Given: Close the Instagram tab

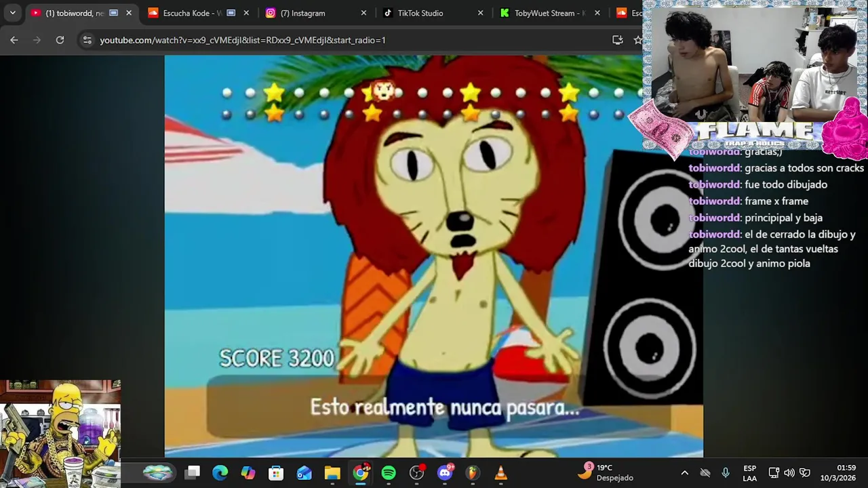Looking at the screenshot, I should [363, 13].
